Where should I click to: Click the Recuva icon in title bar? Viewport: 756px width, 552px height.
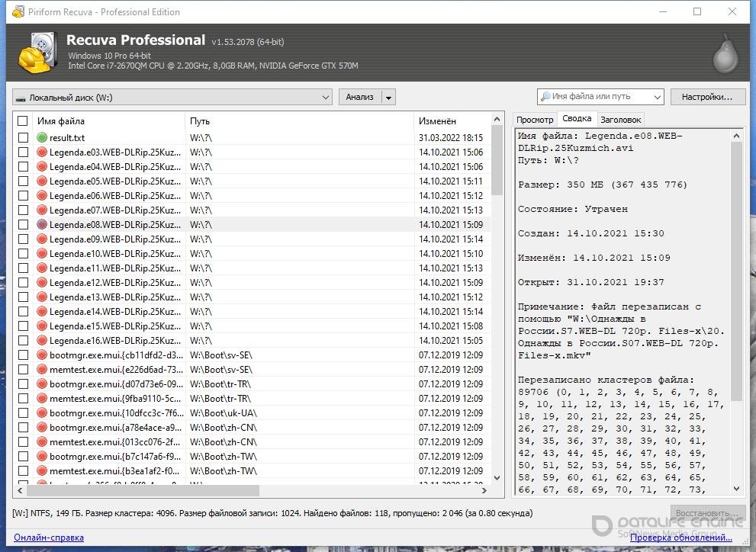click(14, 12)
